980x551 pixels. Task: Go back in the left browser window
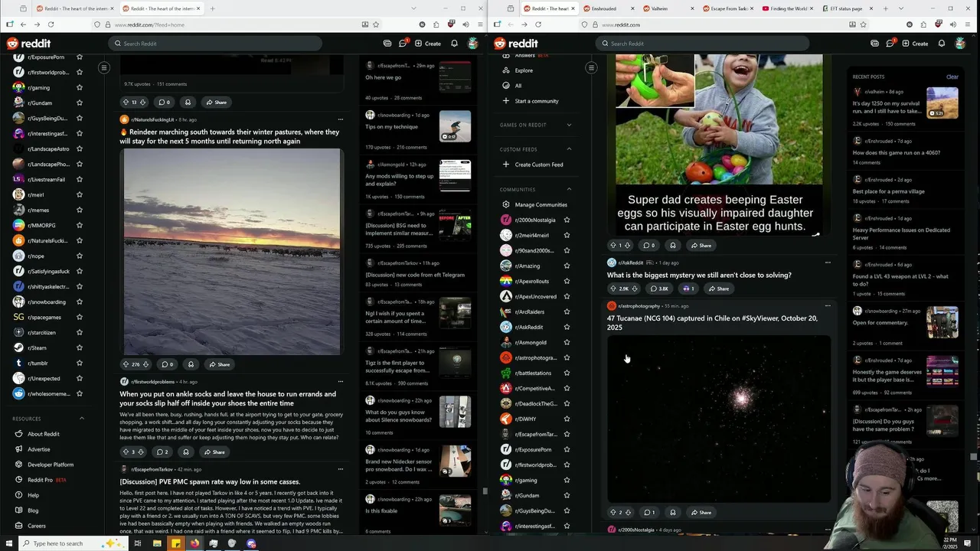(x=23, y=24)
